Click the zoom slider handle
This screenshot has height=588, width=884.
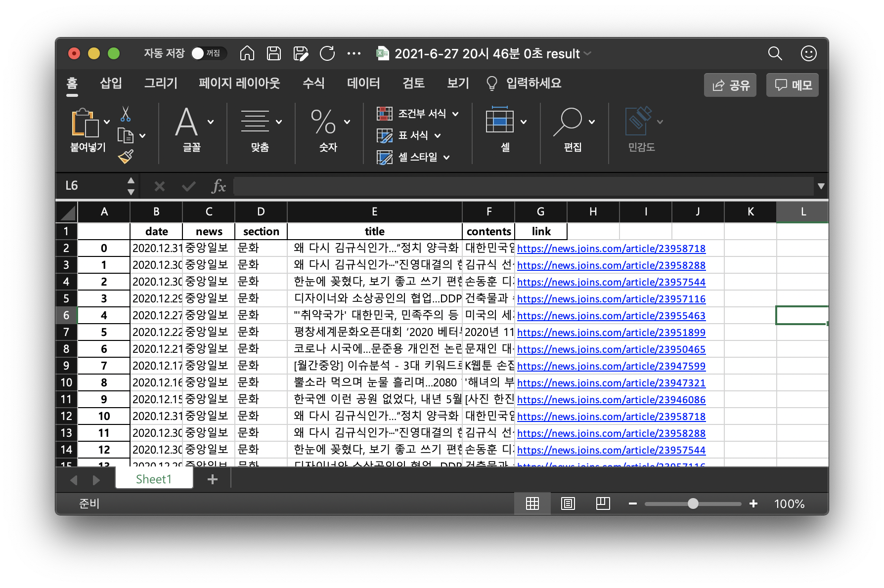693,504
